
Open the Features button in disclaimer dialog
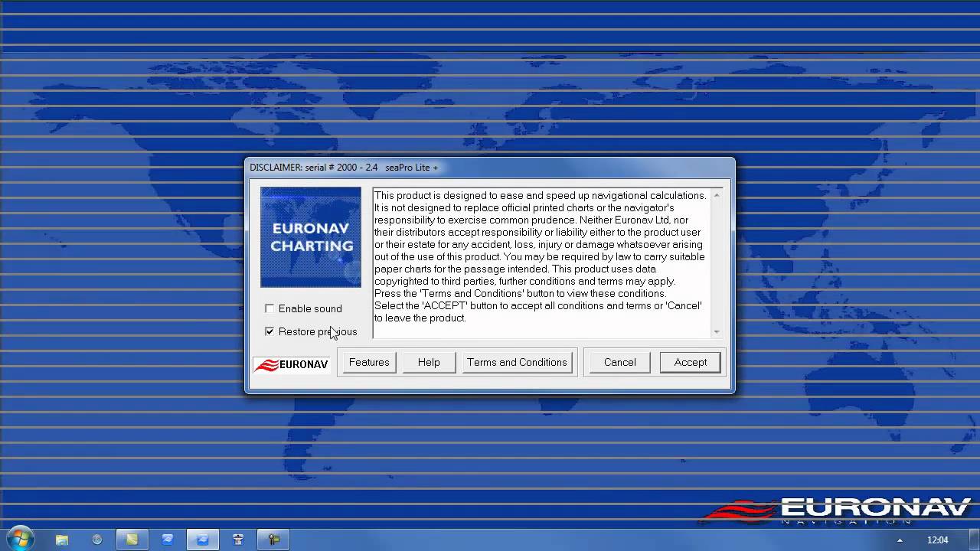[369, 362]
